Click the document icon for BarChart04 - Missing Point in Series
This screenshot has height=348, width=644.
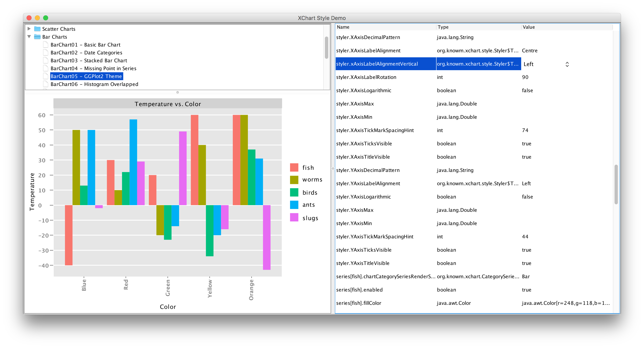pos(45,68)
